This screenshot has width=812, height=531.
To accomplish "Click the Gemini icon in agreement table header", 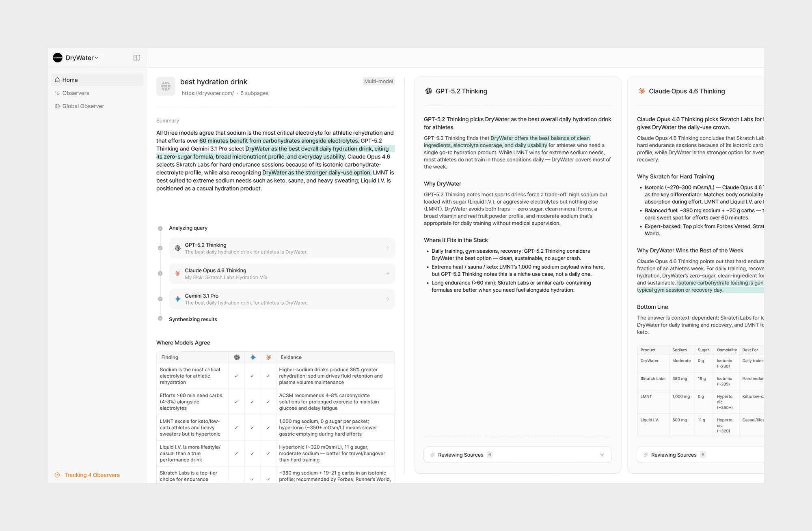I will click(253, 357).
